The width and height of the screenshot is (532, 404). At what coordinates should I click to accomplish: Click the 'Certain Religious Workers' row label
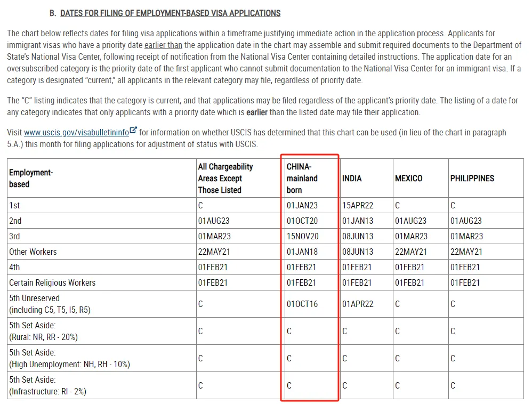click(x=52, y=282)
